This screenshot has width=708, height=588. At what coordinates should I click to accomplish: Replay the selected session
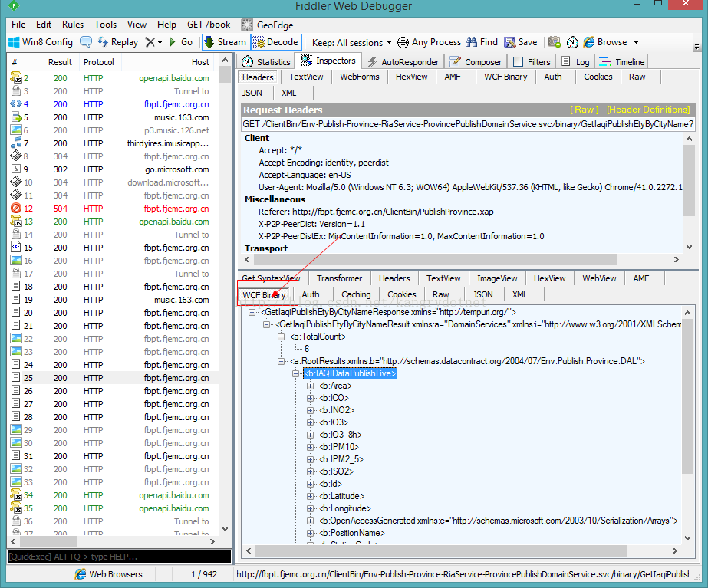coord(118,42)
